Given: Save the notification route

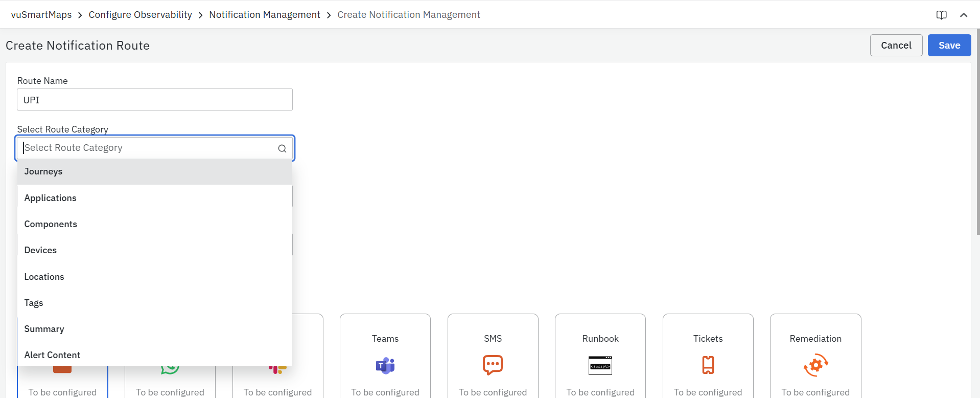Looking at the screenshot, I should [949, 46].
